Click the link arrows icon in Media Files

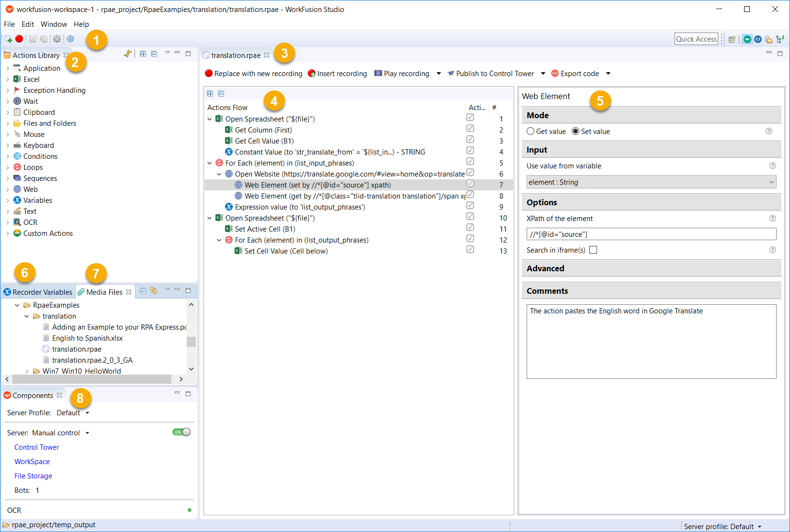(154, 291)
